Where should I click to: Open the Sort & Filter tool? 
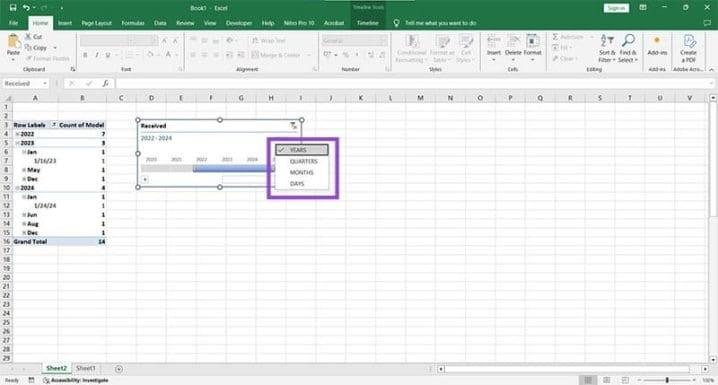pos(607,49)
